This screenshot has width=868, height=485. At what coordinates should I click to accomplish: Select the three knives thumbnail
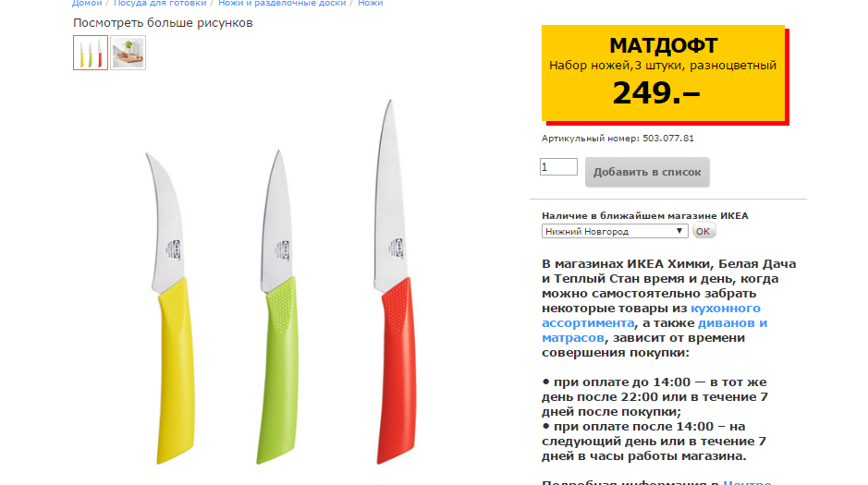pyautogui.click(x=91, y=53)
